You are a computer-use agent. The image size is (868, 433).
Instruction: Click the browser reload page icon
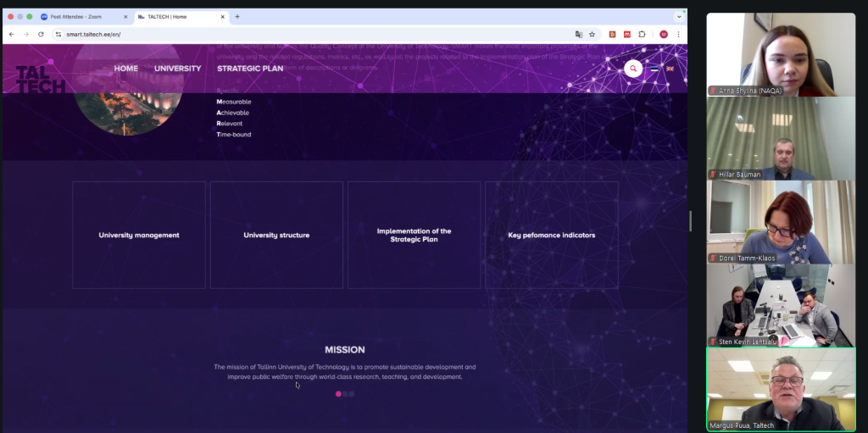tap(41, 34)
